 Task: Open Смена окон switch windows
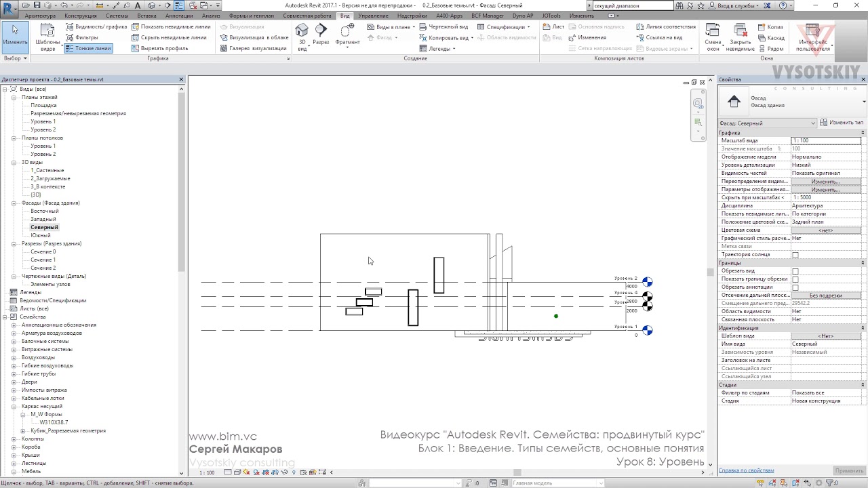click(x=713, y=37)
